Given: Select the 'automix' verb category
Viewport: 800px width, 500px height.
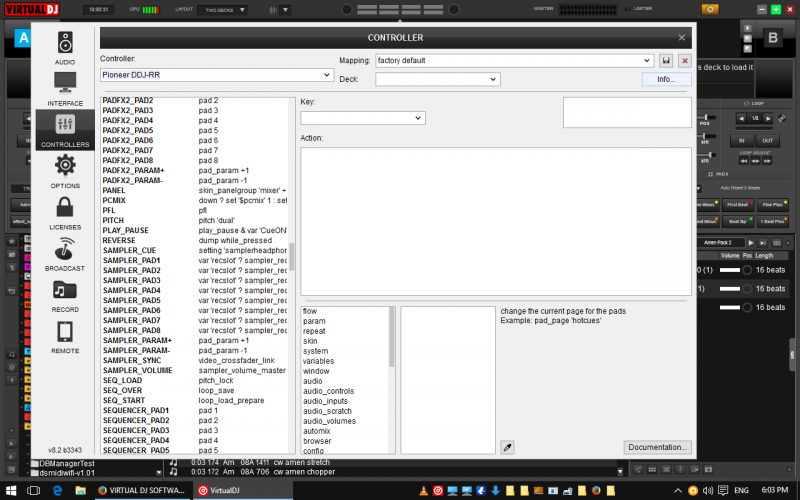Looking at the screenshot, I should [316, 431].
